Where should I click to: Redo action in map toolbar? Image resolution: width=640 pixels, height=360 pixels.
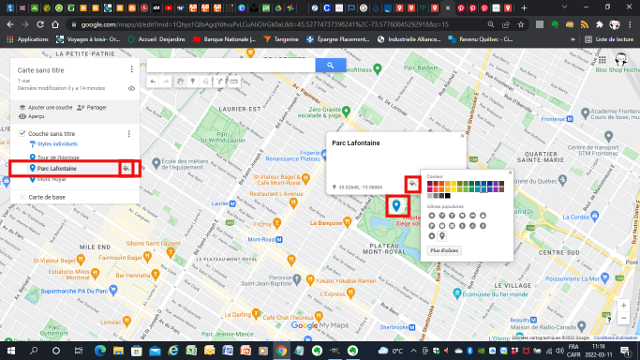click(166, 82)
